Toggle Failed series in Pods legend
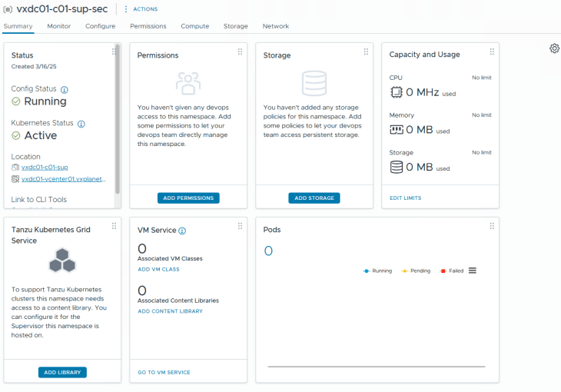 pos(453,271)
